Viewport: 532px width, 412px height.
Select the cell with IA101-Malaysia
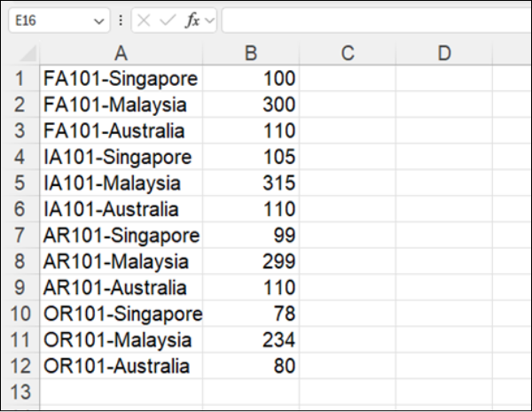(121, 183)
